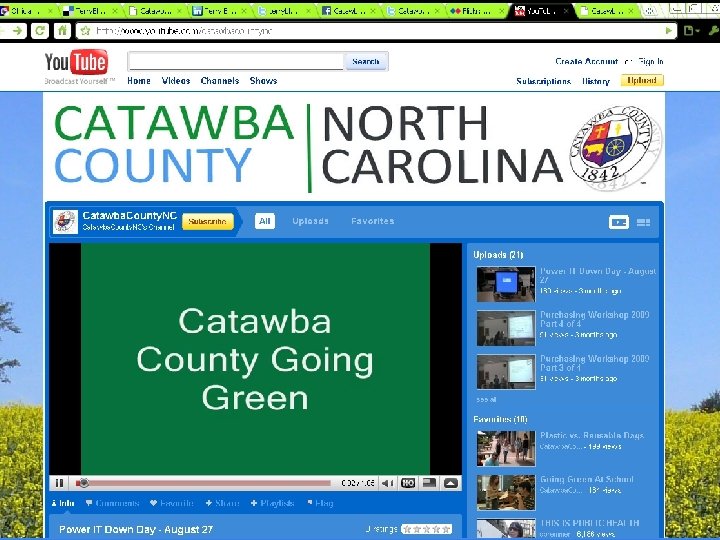Open Purchasing Workshop Part 4 of 4 thumbnail

[506, 328]
